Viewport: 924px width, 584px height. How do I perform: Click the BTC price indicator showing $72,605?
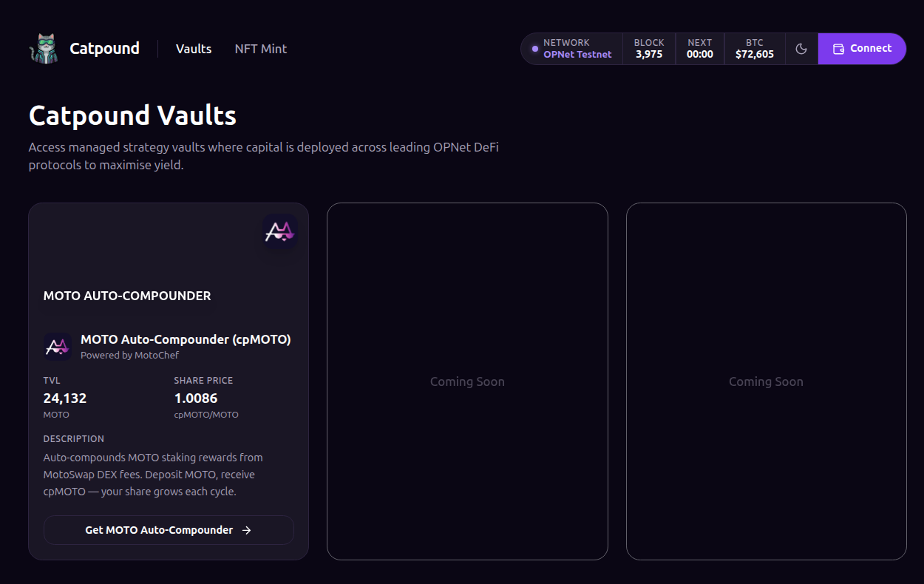(x=754, y=48)
